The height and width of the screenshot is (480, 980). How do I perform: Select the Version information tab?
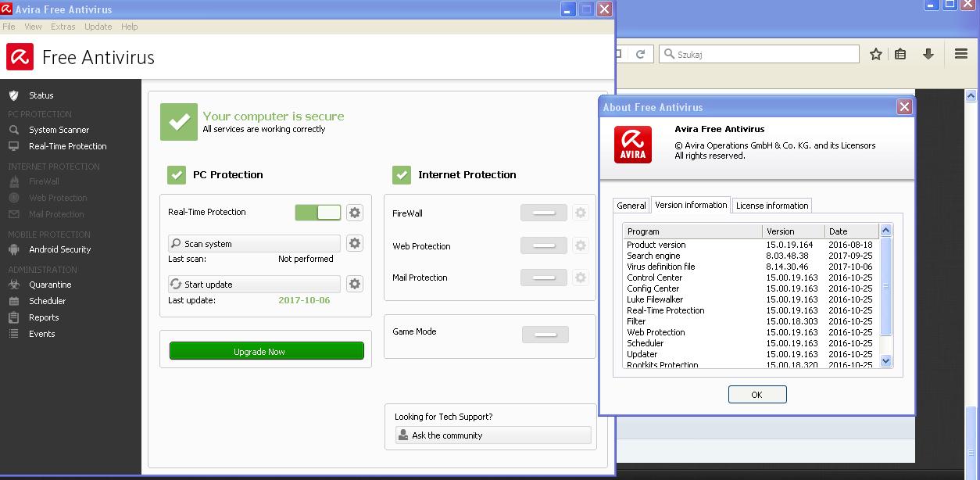click(691, 205)
